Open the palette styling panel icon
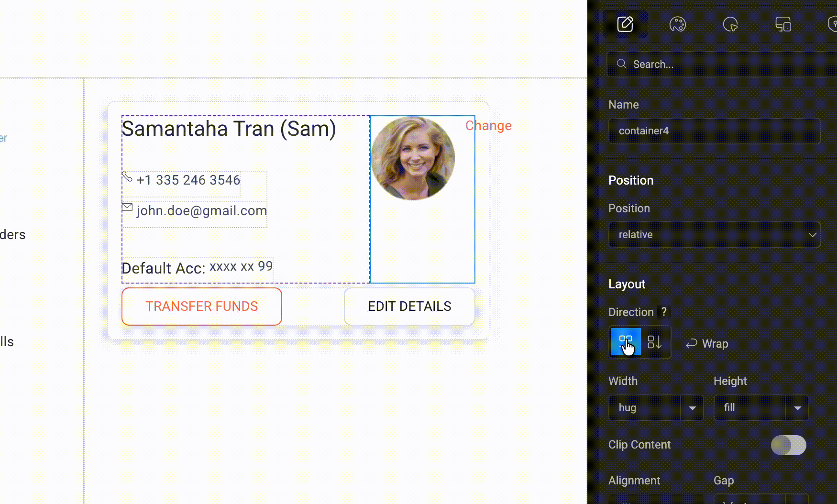The width and height of the screenshot is (837, 504). pyautogui.click(x=679, y=24)
